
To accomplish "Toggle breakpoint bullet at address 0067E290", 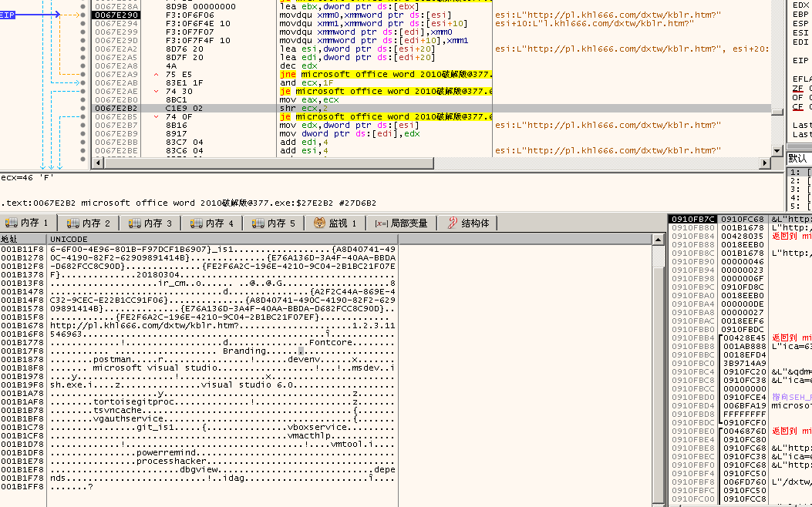I will click(x=83, y=15).
